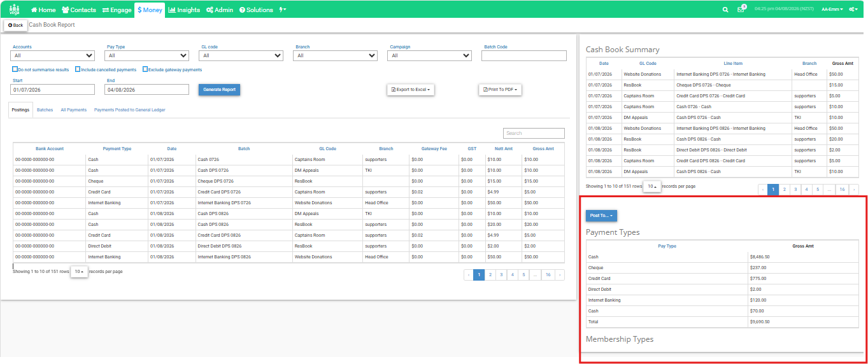This screenshot has height=364, width=868.
Task: Sort postings by Payment Type column
Action: tap(117, 149)
